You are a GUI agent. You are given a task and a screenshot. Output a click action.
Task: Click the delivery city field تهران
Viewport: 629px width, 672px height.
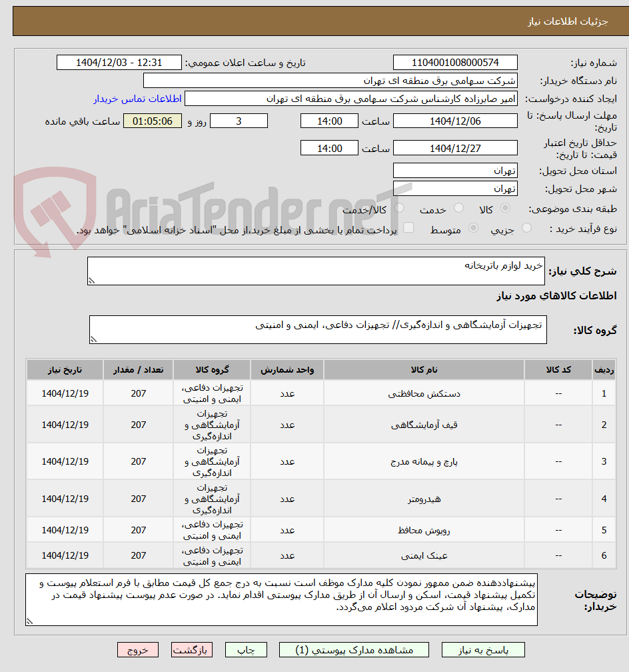tap(455, 189)
